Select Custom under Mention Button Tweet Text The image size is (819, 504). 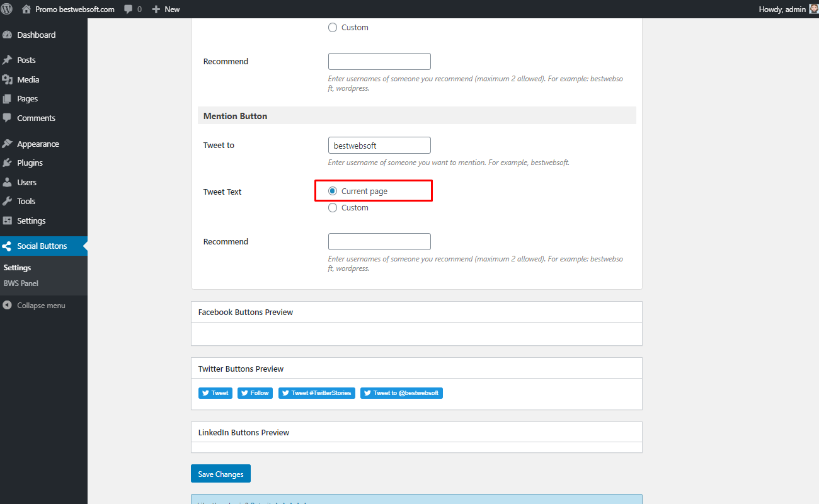click(x=333, y=207)
